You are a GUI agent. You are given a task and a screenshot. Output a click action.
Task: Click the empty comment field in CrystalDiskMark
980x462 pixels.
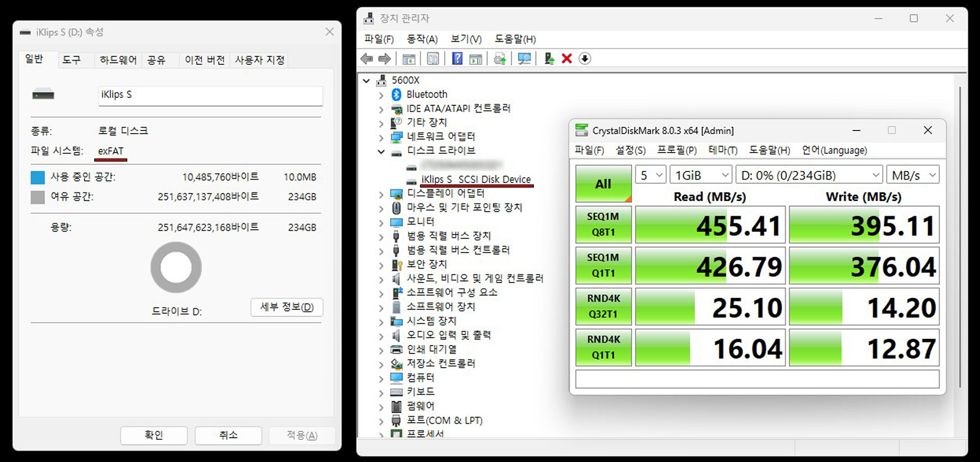[757, 379]
